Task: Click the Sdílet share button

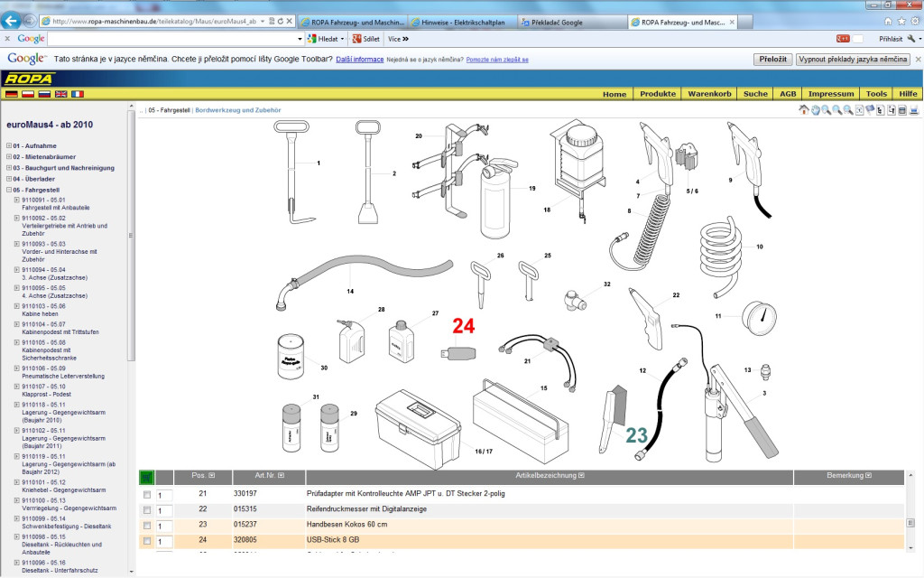Action: [x=366, y=39]
